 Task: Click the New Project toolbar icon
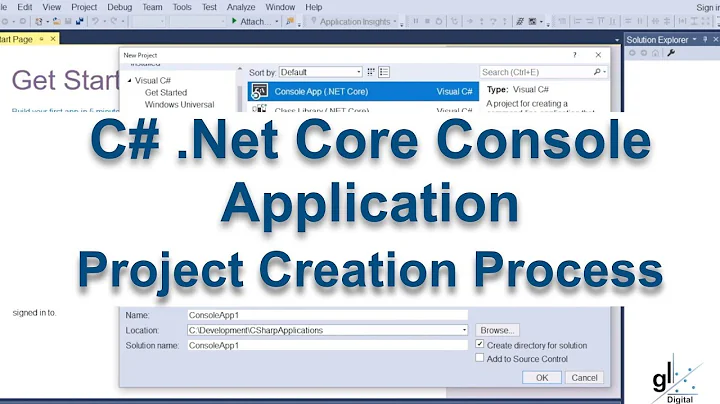pos(39,21)
